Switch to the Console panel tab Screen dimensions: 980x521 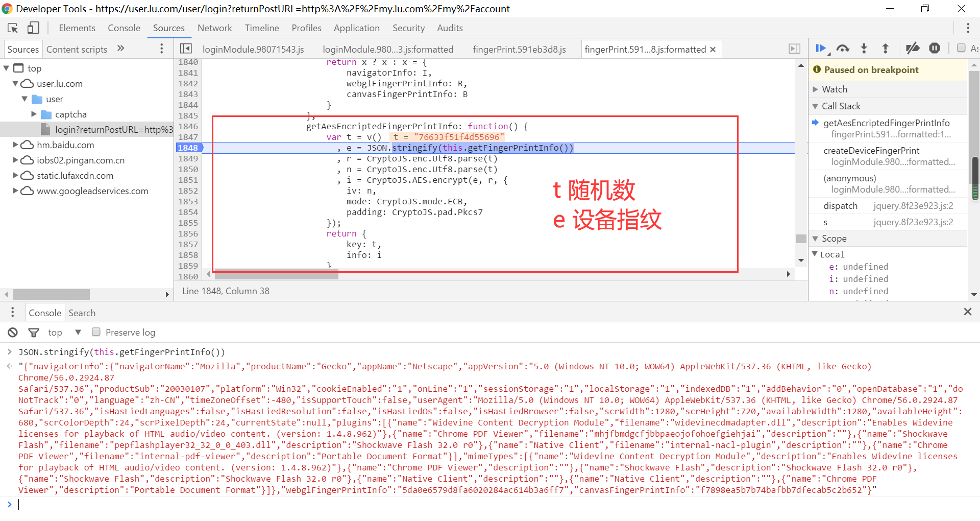click(124, 28)
